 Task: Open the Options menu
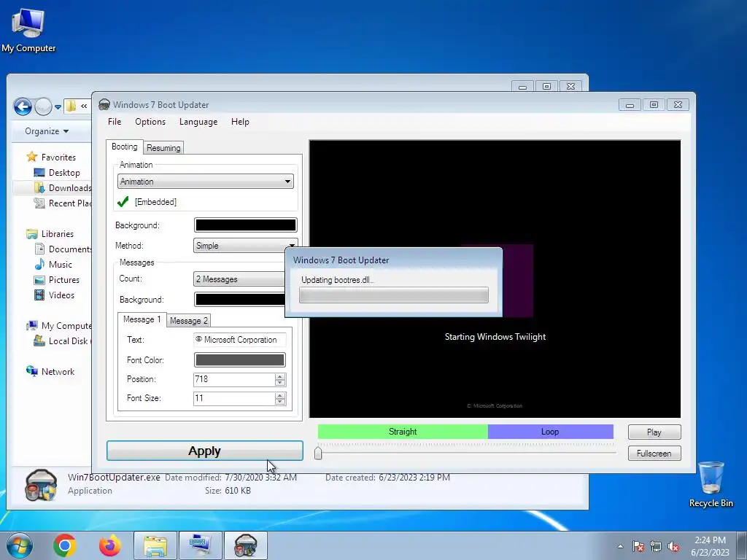(x=150, y=122)
